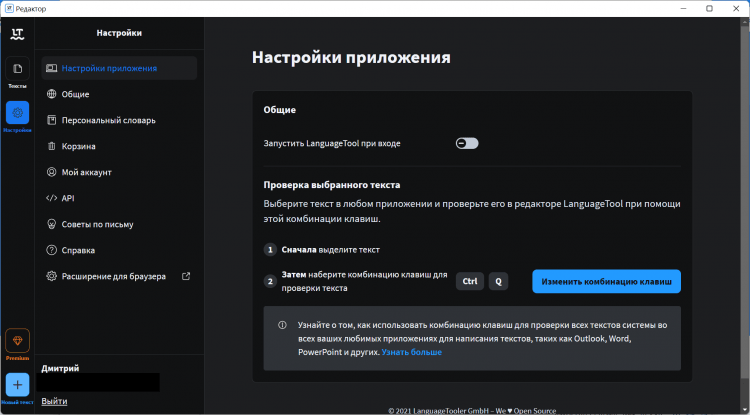The width and height of the screenshot is (750, 415).
Task: Select the Настройки gear icon in left rail
Action: [x=17, y=113]
